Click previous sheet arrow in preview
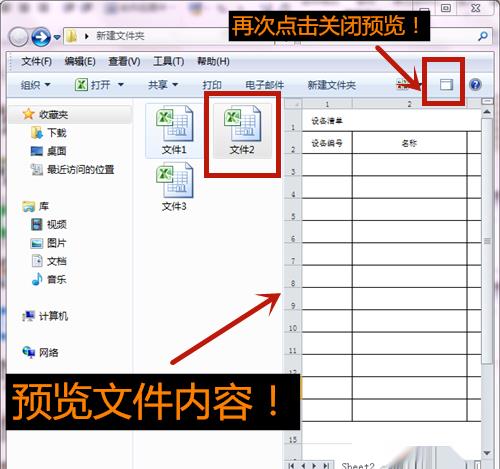The image size is (500, 469). [303, 465]
